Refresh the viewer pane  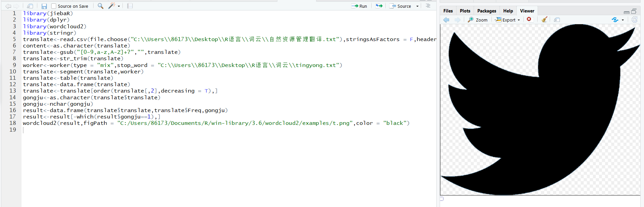635,20
